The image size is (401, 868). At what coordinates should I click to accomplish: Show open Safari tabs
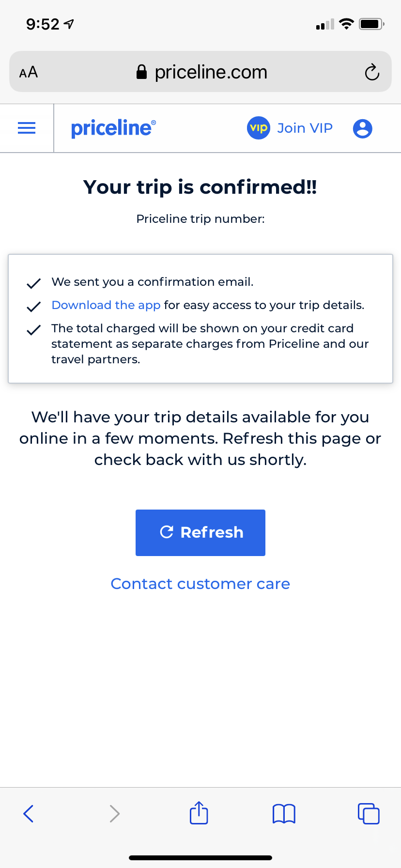369,813
